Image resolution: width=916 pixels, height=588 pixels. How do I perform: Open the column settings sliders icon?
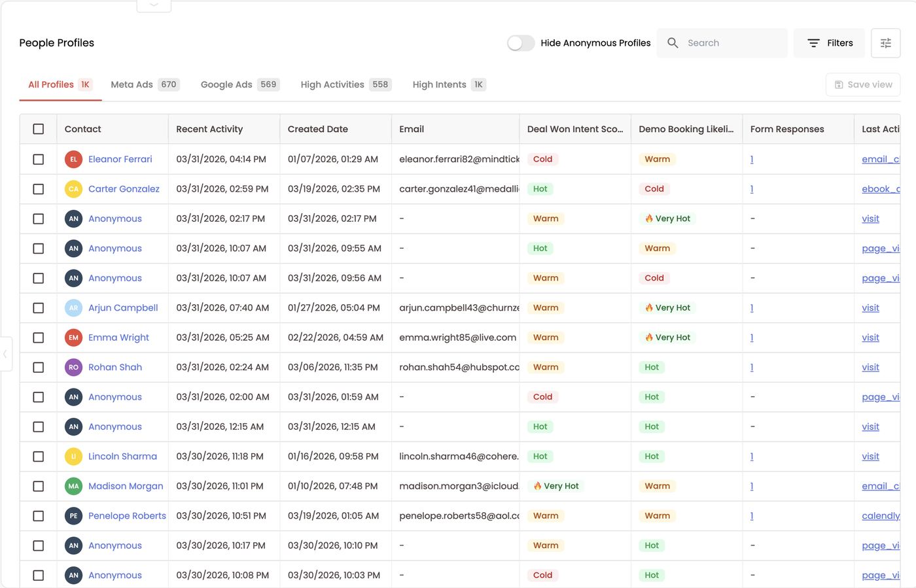point(886,43)
